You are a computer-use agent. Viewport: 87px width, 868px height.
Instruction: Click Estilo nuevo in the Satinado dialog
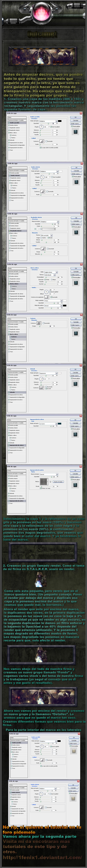coord(75,376)
